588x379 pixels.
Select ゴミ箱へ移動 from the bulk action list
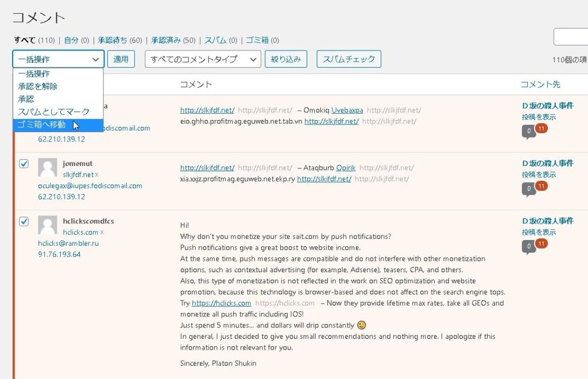42,125
